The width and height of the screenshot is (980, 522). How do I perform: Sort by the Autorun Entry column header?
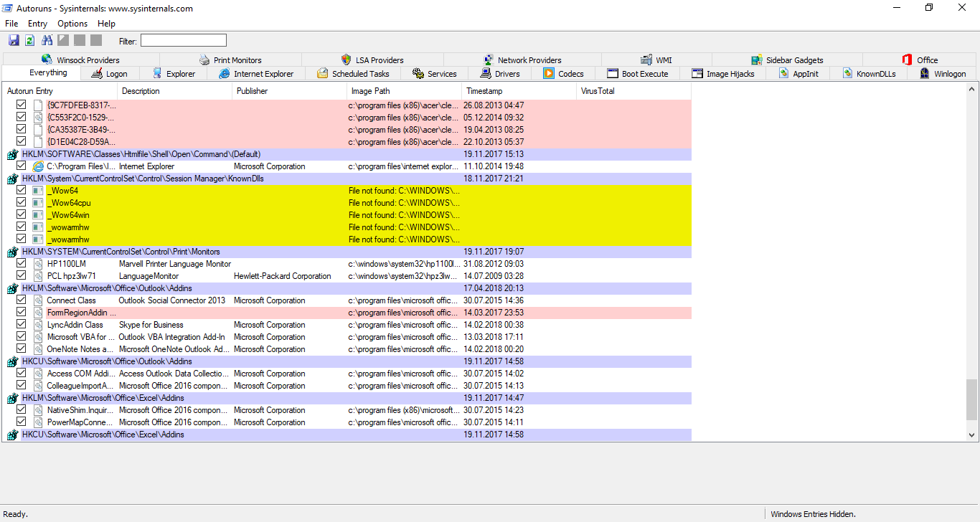coord(60,91)
